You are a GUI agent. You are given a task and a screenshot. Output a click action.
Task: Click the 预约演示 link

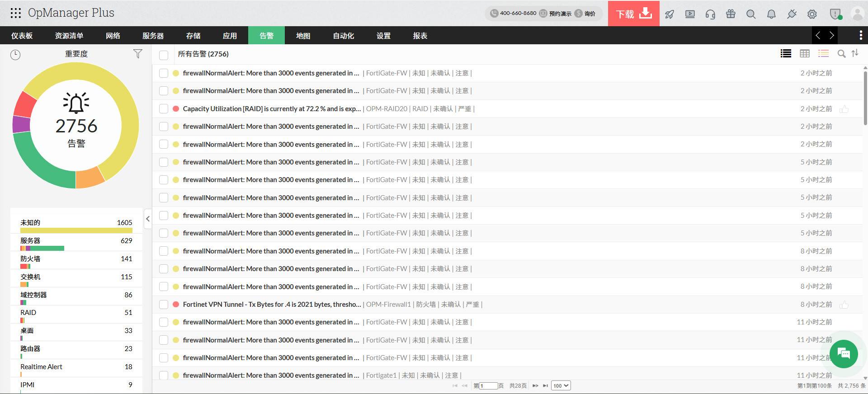tap(560, 14)
